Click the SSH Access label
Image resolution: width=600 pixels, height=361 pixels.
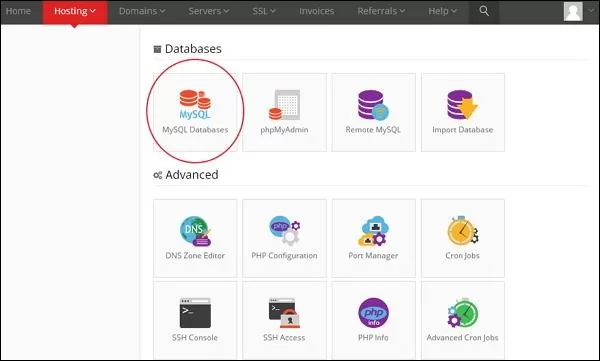(284, 338)
